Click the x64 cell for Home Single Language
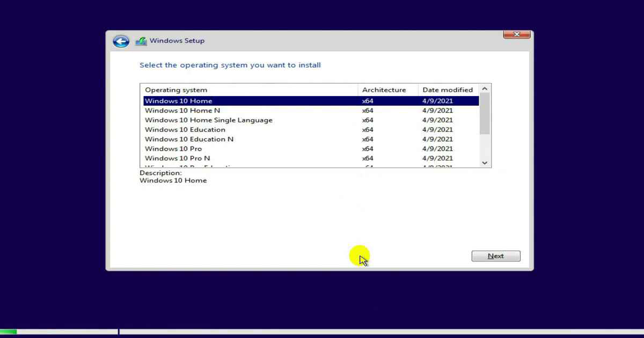 pyautogui.click(x=368, y=120)
